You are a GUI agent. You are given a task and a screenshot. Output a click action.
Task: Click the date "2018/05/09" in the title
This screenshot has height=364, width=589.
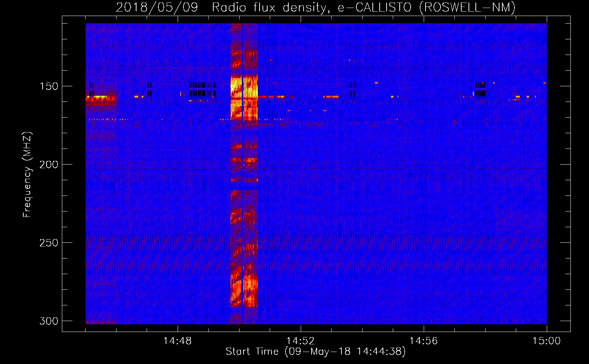[157, 7]
